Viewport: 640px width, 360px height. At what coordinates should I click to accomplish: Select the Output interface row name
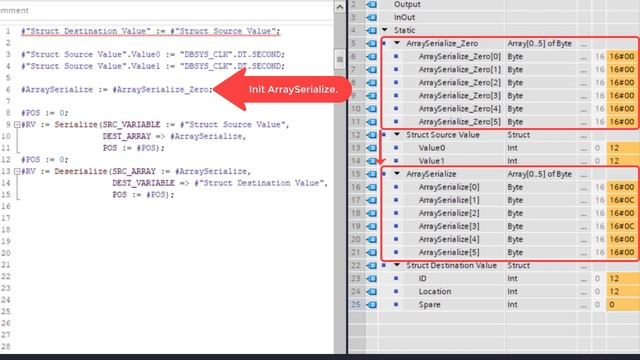(407, 4)
